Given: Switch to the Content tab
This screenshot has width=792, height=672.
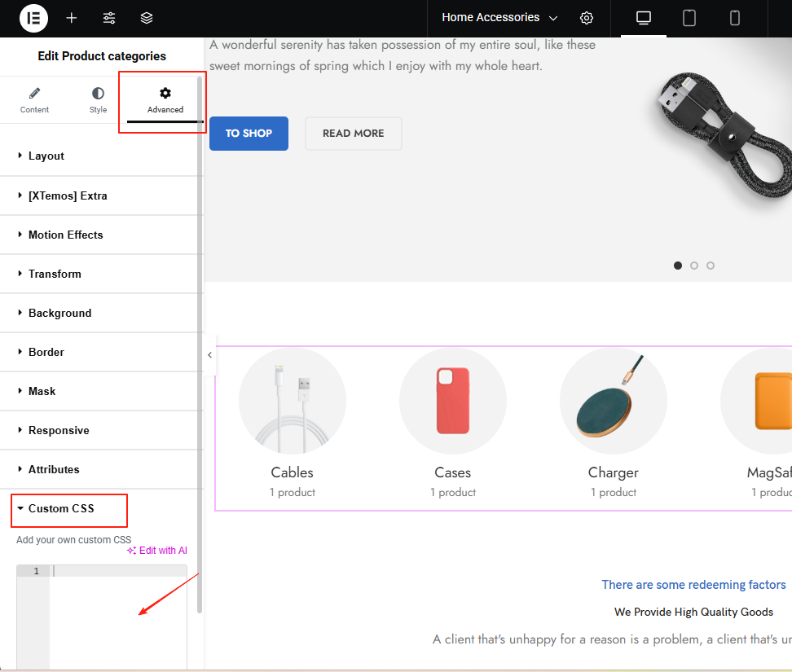Looking at the screenshot, I should tap(34, 100).
